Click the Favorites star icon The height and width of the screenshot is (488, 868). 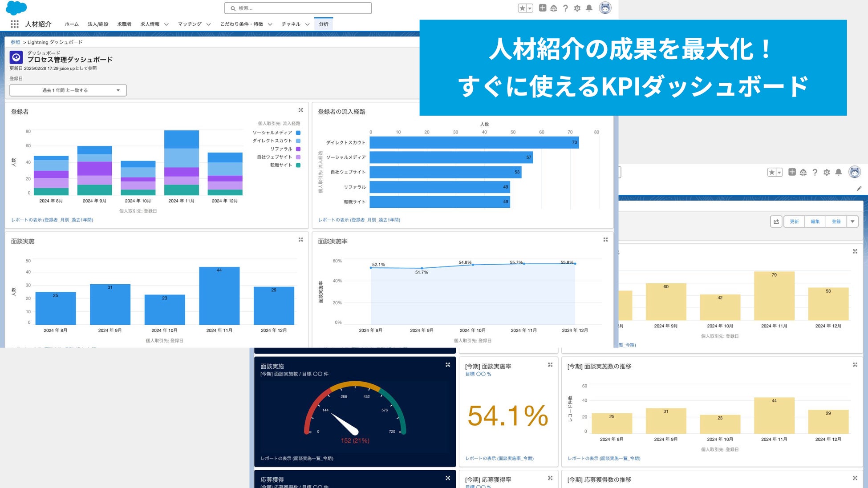pos(523,8)
